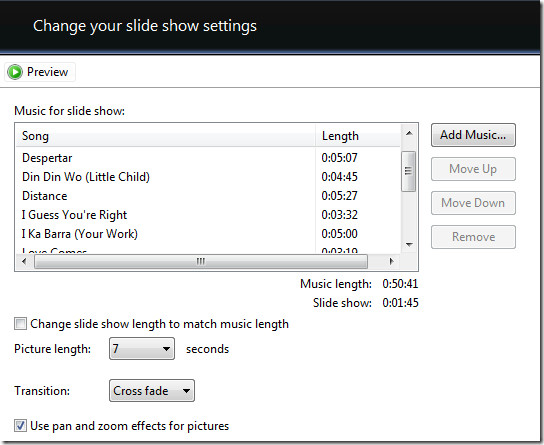The height and width of the screenshot is (445, 544).
Task: Click the Preview button label
Action: (48, 72)
